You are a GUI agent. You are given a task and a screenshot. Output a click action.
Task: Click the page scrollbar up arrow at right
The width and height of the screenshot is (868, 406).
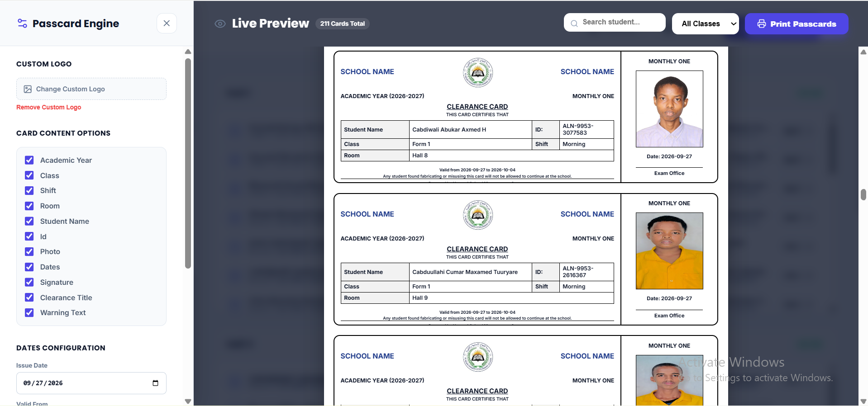pos(863,52)
